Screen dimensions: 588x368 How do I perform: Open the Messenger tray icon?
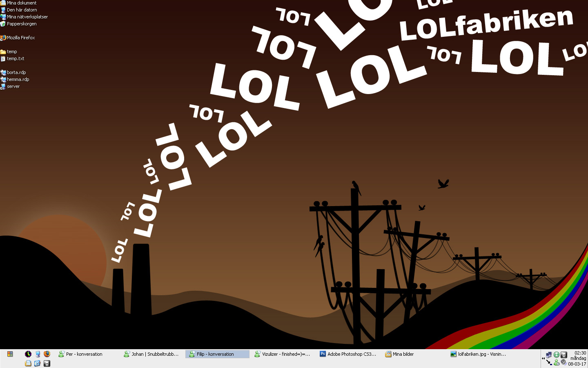(x=556, y=362)
